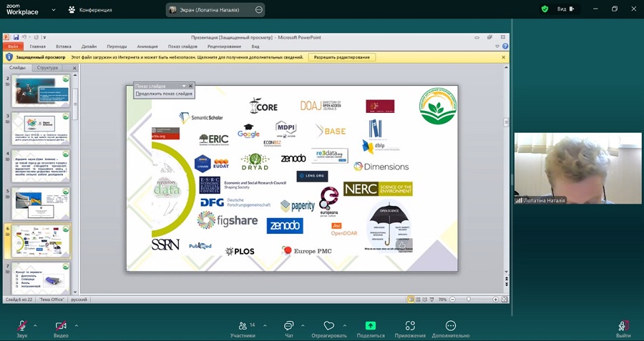Click 'Продолжить показ слайдов' in popup

(x=164, y=94)
